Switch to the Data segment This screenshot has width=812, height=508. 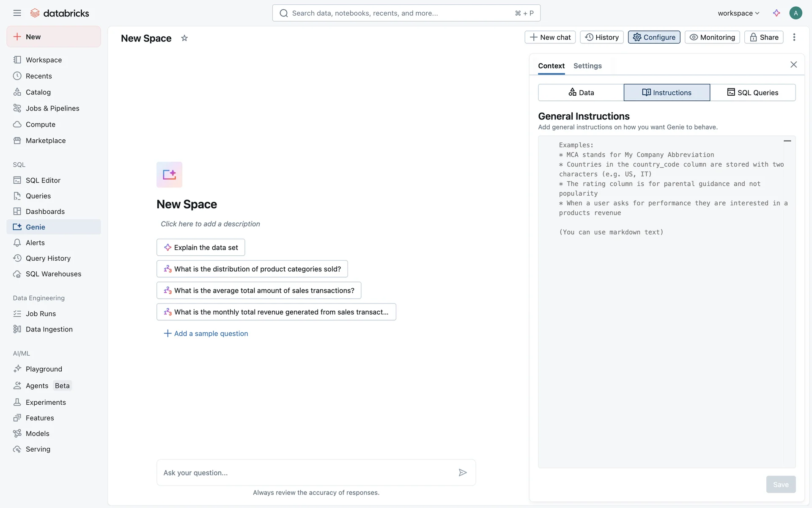point(581,92)
